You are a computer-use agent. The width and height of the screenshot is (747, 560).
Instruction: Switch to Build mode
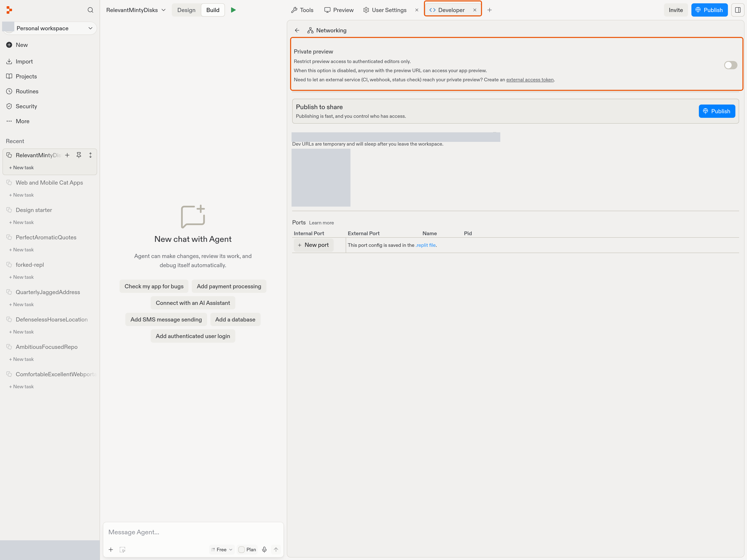(213, 10)
